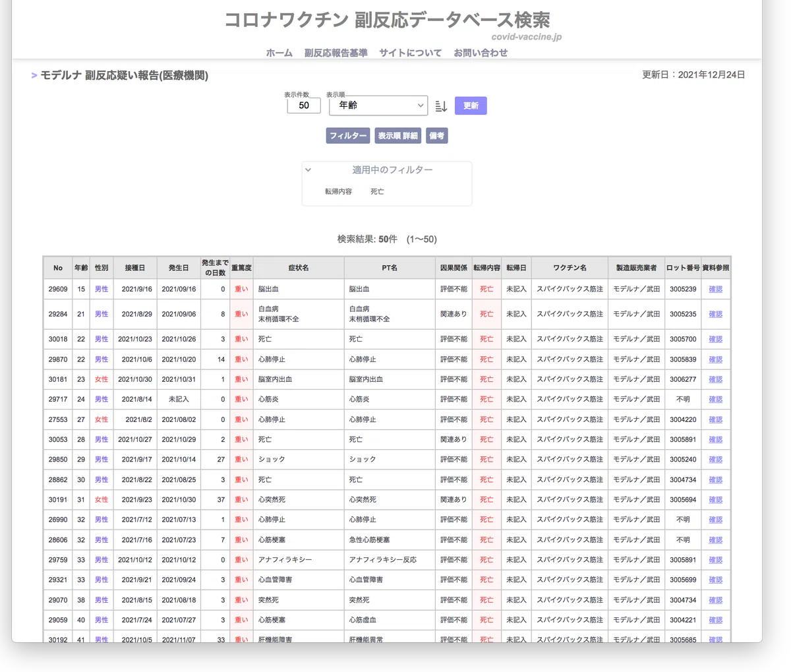The image size is (791, 672).
Task: Open 確認 link for report 30191
Action: tap(715, 499)
